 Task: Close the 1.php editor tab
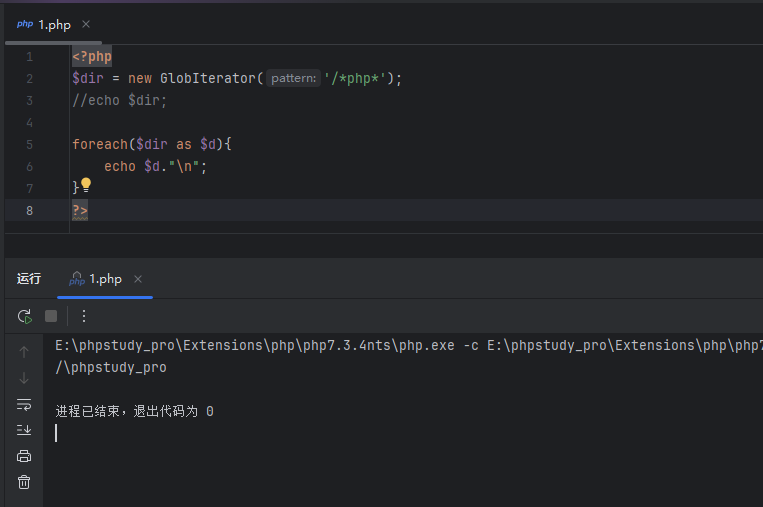point(86,24)
